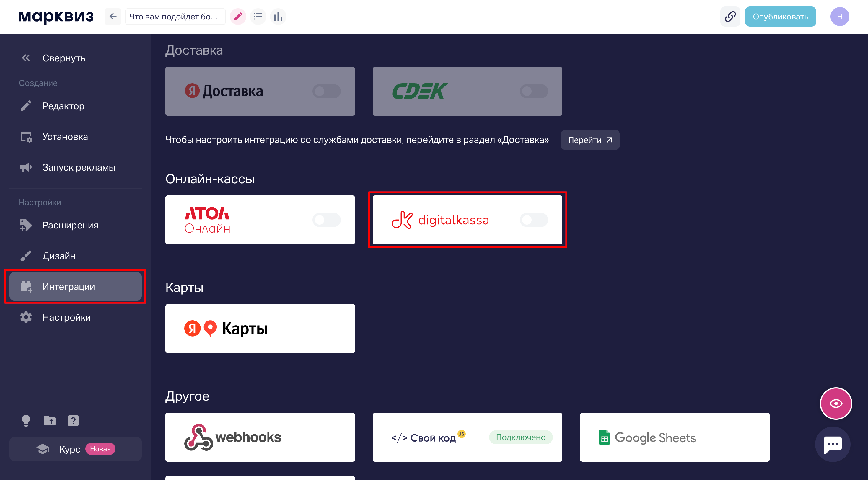Open the Дизайн section
This screenshot has height=480, width=868.
pos(59,256)
